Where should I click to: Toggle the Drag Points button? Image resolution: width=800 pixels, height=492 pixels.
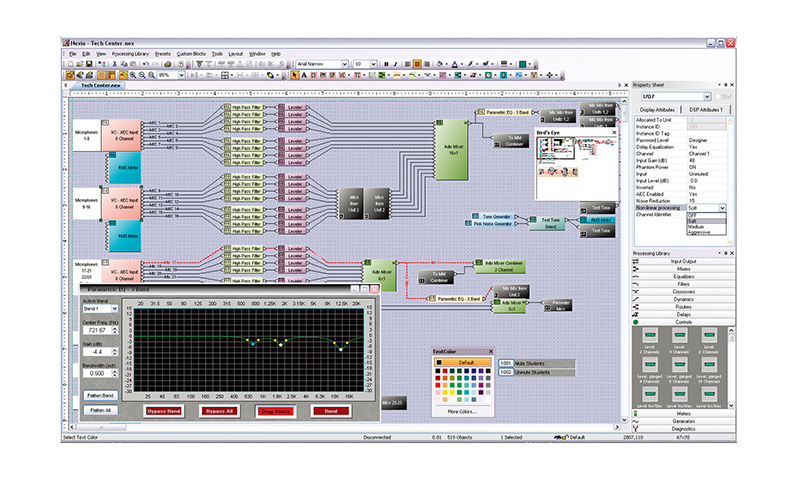pyautogui.click(x=274, y=410)
